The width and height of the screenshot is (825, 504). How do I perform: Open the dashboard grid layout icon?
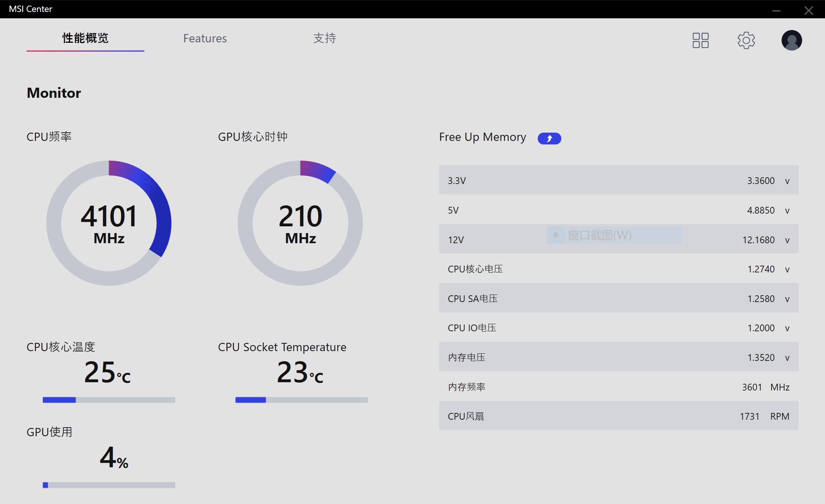[x=700, y=40]
